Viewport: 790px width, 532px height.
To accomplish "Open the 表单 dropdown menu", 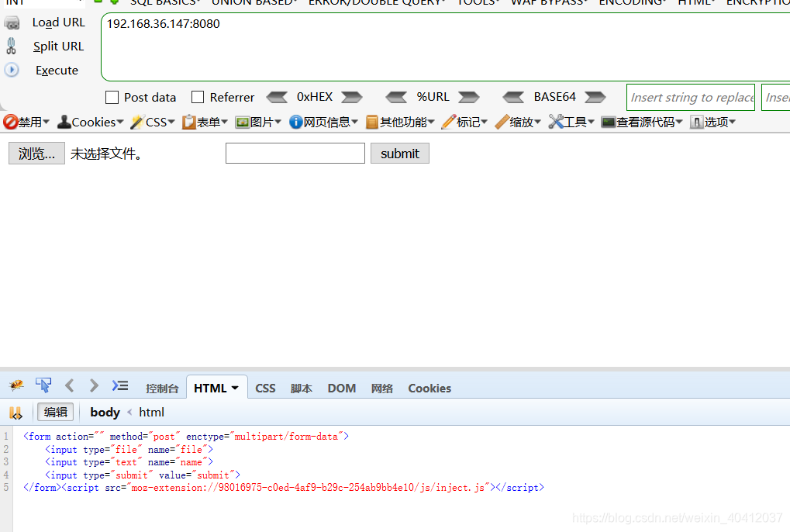I will tap(205, 122).
